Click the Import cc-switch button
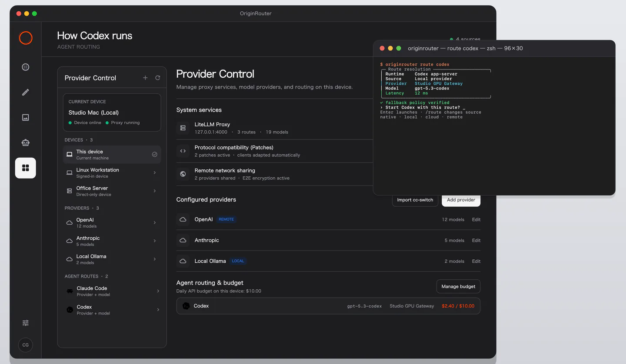626x364 pixels. 415,200
